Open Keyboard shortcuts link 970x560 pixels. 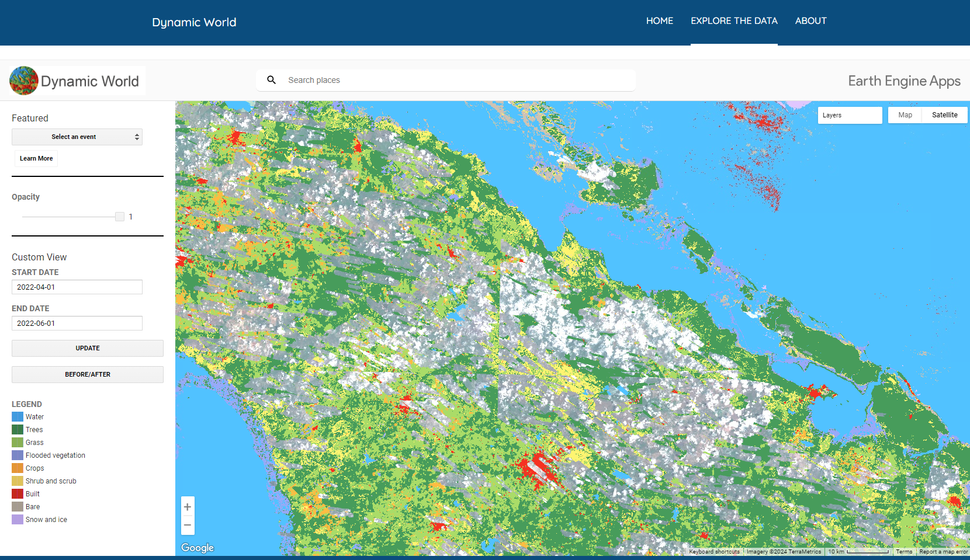(x=714, y=552)
